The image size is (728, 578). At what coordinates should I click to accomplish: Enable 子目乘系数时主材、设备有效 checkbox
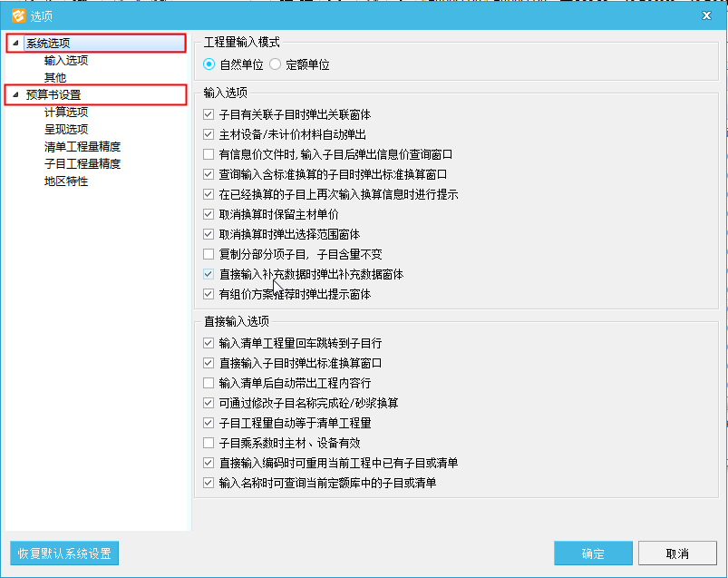(x=209, y=444)
